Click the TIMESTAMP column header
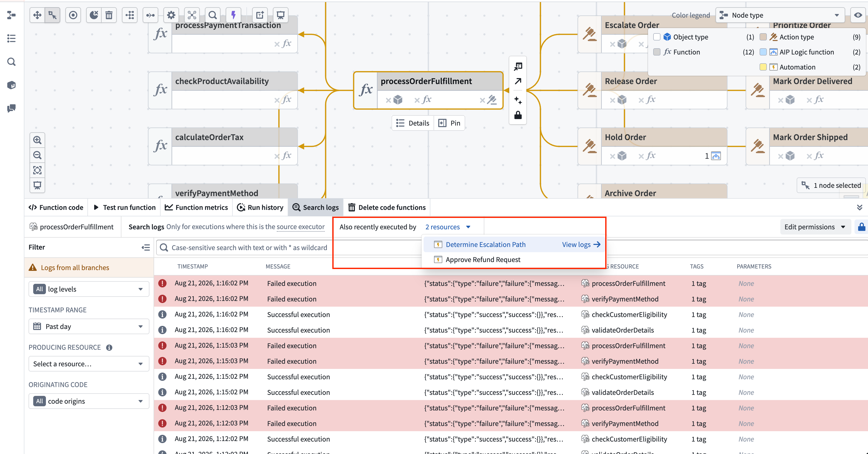 [192, 267]
